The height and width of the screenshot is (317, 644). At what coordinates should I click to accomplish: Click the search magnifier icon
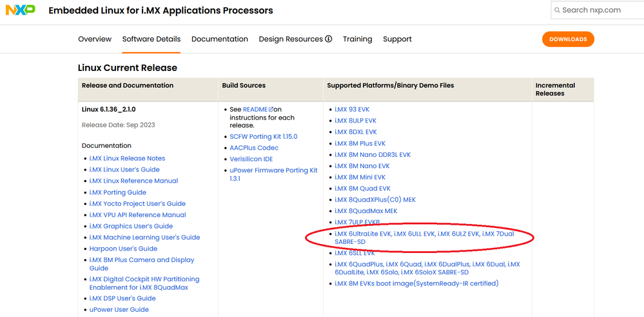pos(557,10)
